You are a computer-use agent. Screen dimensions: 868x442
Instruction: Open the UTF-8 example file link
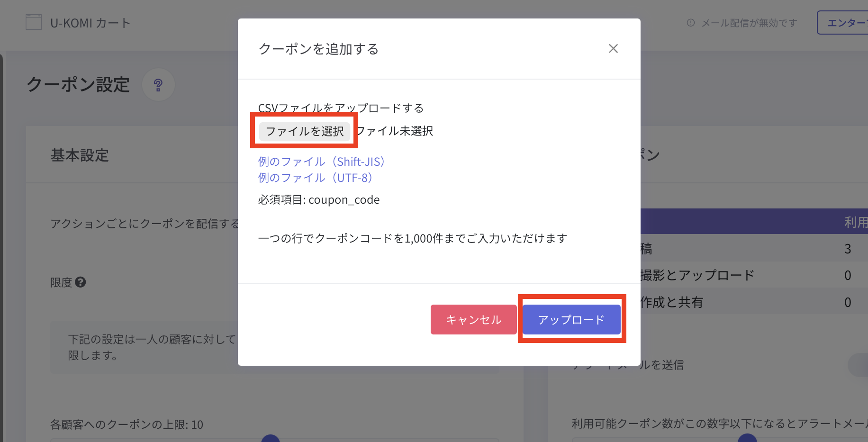316,178
